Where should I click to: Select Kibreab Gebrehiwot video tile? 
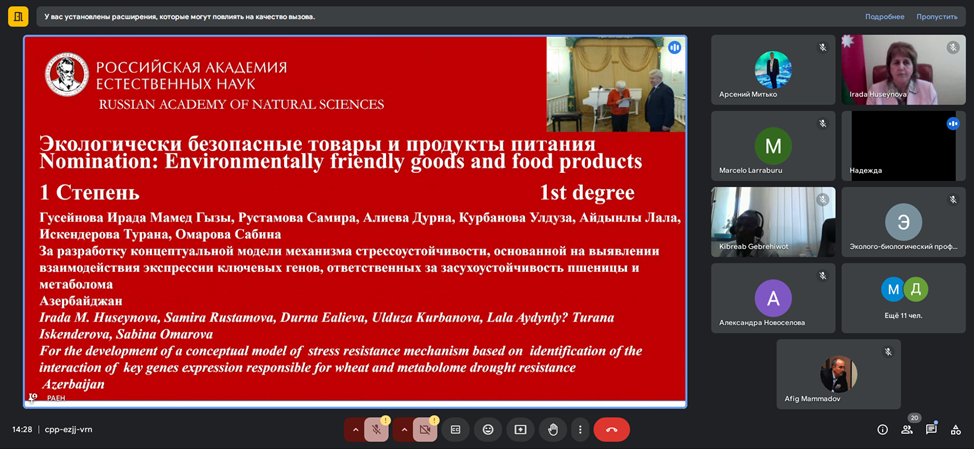tap(773, 222)
